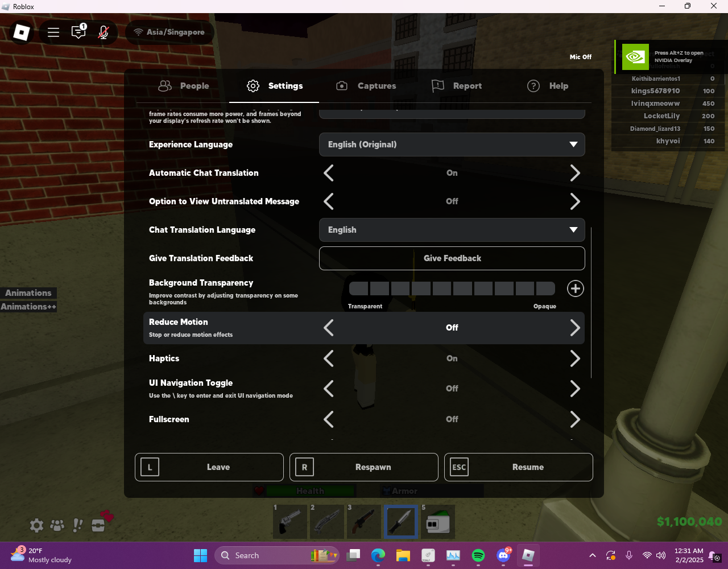The image size is (728, 569).
Task: Open the Roblox logo menu button
Action: (21, 32)
